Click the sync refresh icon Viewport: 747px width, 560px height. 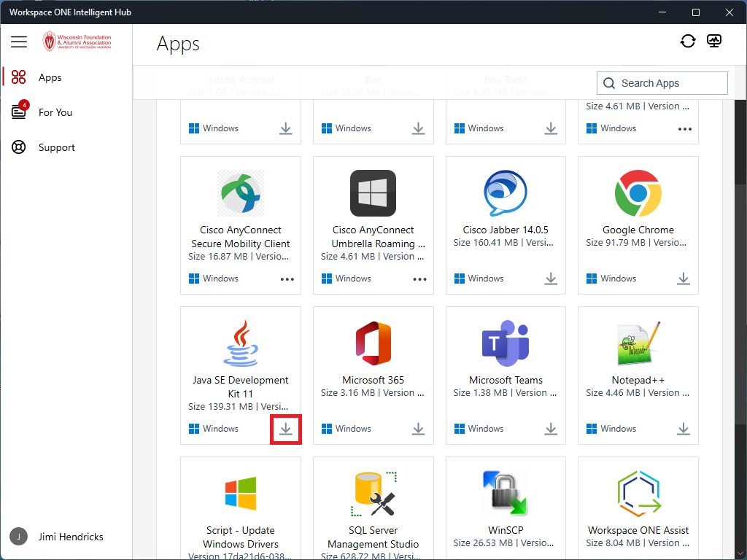687,42
